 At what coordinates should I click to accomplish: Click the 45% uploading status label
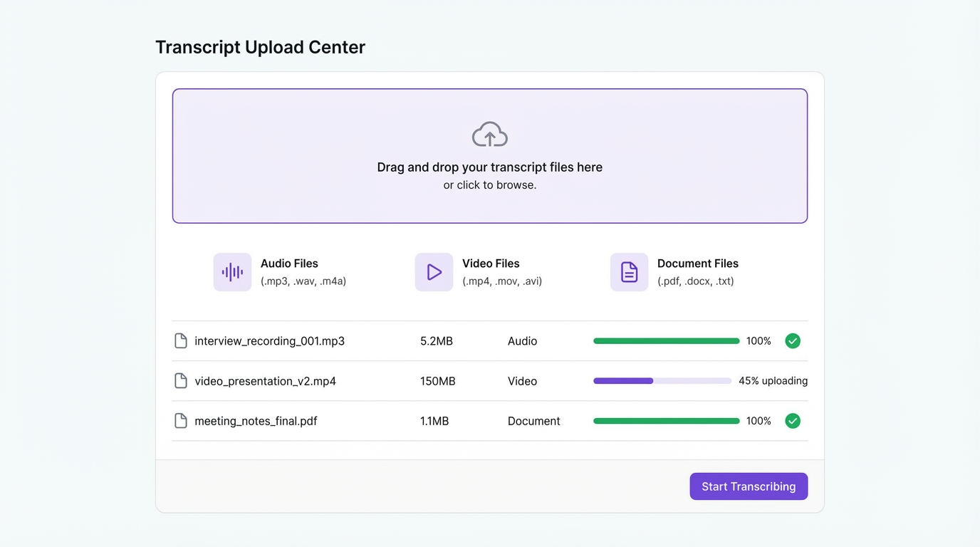point(773,380)
